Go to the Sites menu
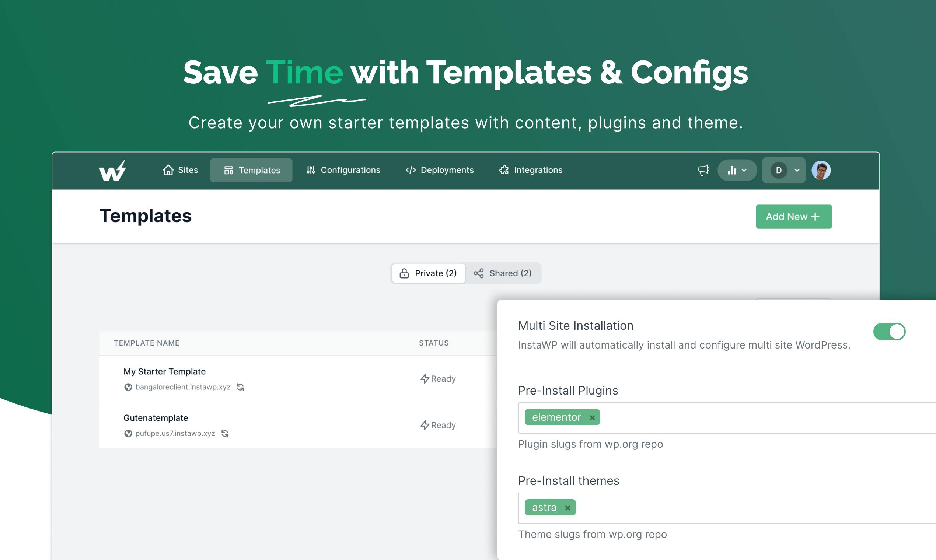The height and width of the screenshot is (560, 936). click(180, 170)
